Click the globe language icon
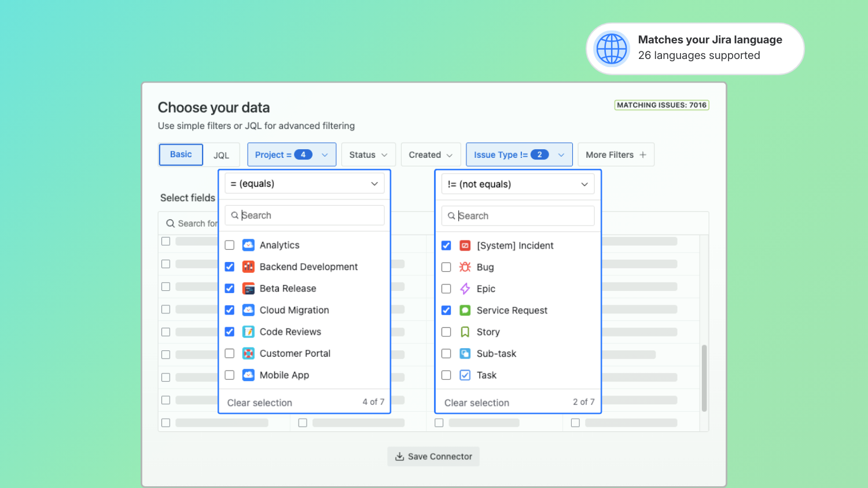The width and height of the screenshot is (868, 488). 612,49
